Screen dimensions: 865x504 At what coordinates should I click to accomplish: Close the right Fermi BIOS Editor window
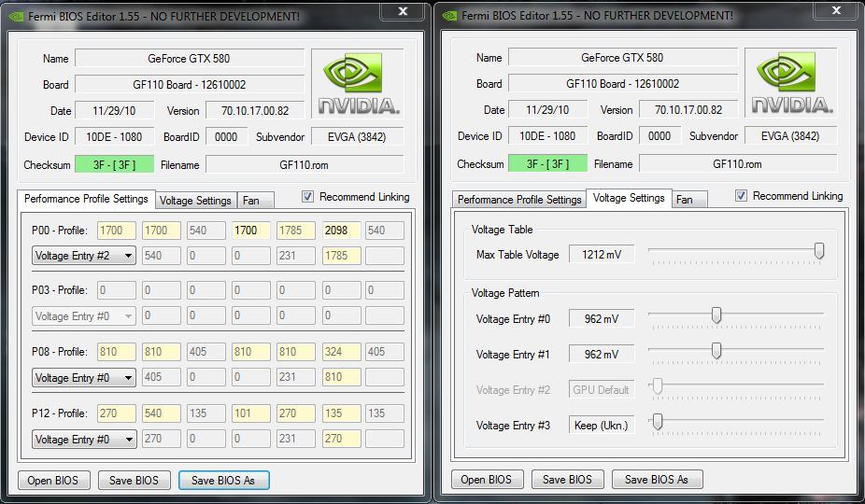[836, 10]
